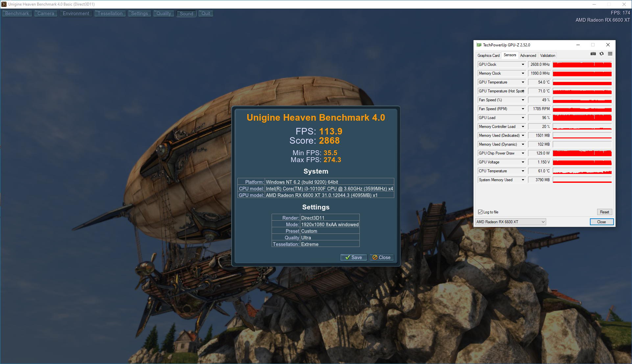Expand the GPU Clock sensor dropdown
This screenshot has height=364, width=632.
[x=523, y=64]
